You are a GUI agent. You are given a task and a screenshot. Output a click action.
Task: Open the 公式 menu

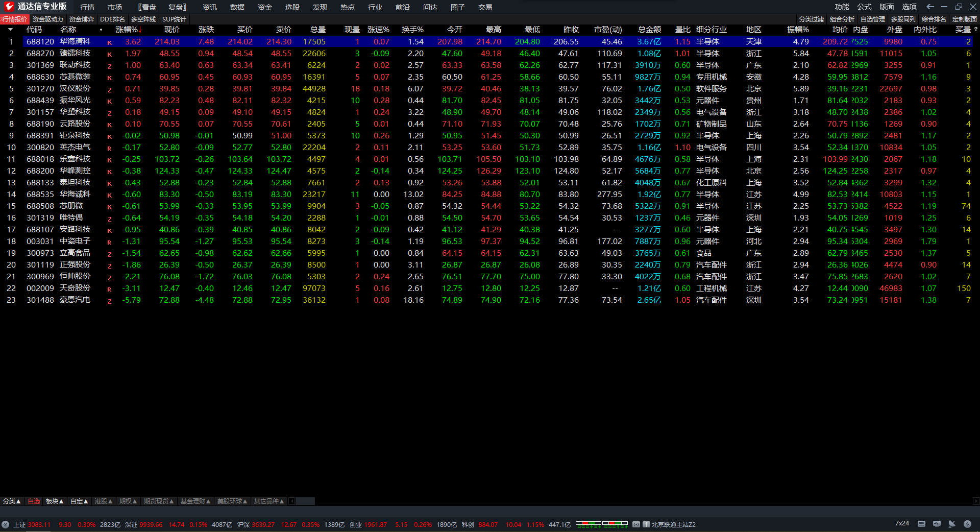tap(864, 7)
